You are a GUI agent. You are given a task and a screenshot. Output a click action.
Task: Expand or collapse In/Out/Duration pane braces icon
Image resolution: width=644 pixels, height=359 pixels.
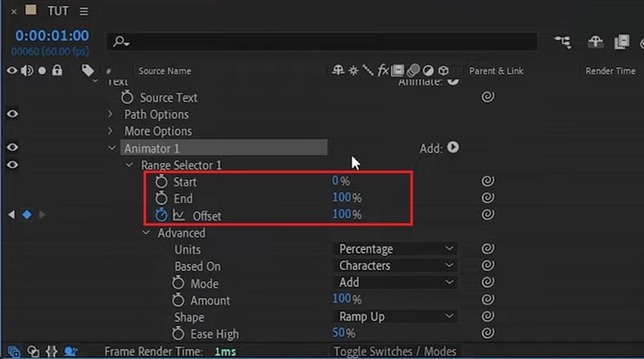click(52, 352)
